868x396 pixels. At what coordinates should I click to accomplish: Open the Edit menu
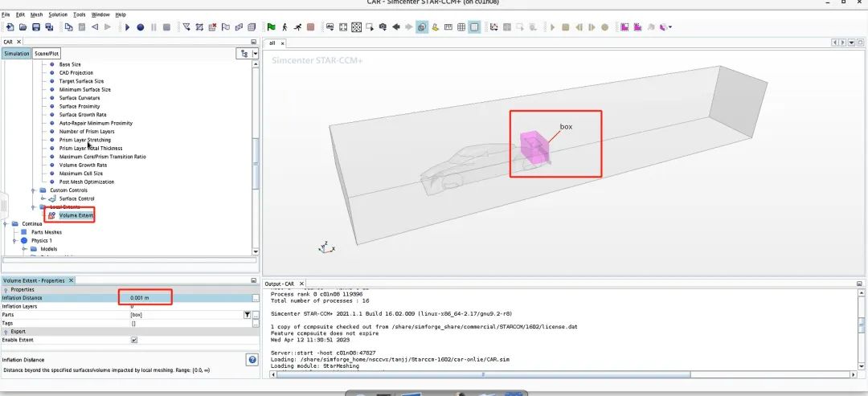click(x=20, y=14)
